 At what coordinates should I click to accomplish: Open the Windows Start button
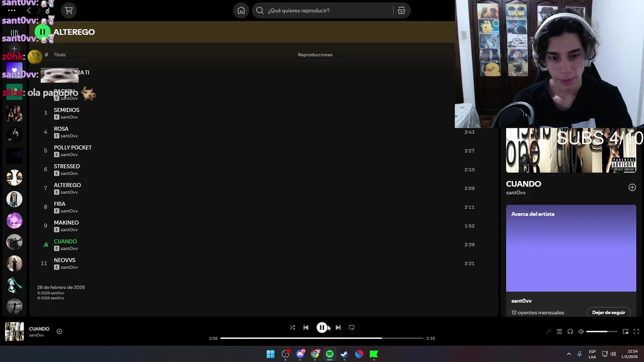[271, 354]
